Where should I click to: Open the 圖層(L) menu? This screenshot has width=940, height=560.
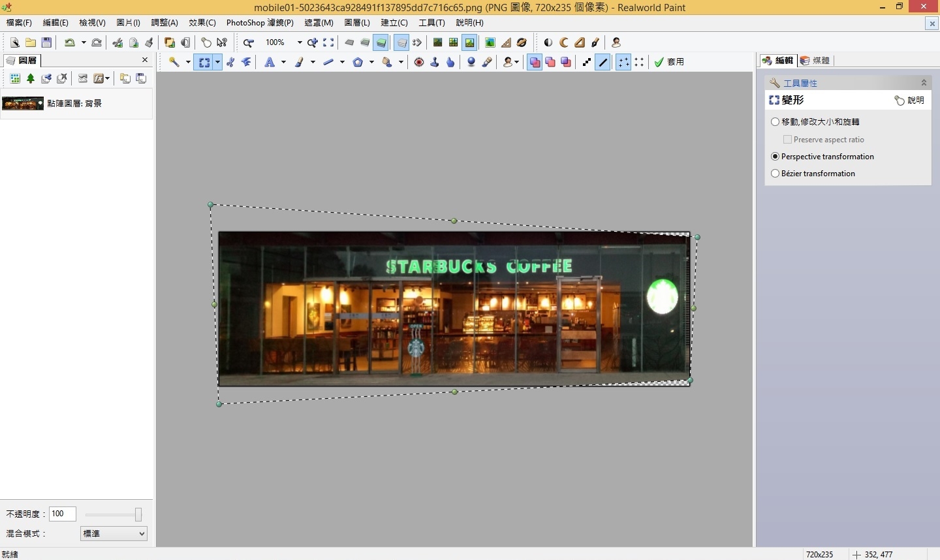pyautogui.click(x=357, y=23)
